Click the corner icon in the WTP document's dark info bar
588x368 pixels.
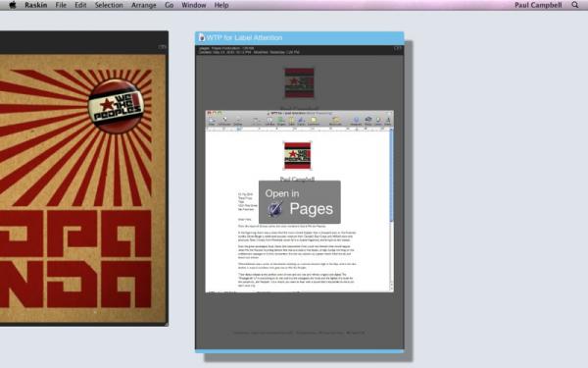[398, 48]
